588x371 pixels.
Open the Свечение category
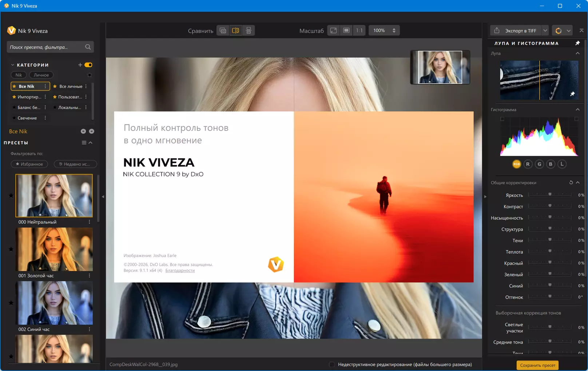(27, 118)
